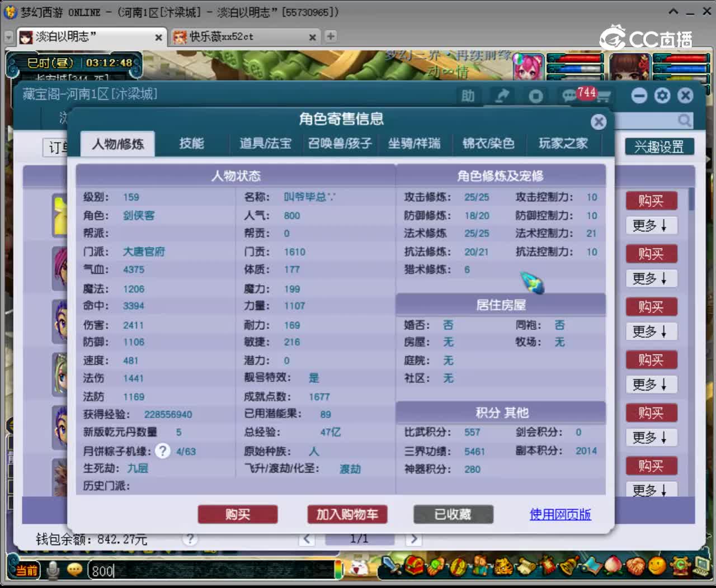Open the 使用网页版 link
This screenshot has height=588, width=716.
(560, 514)
